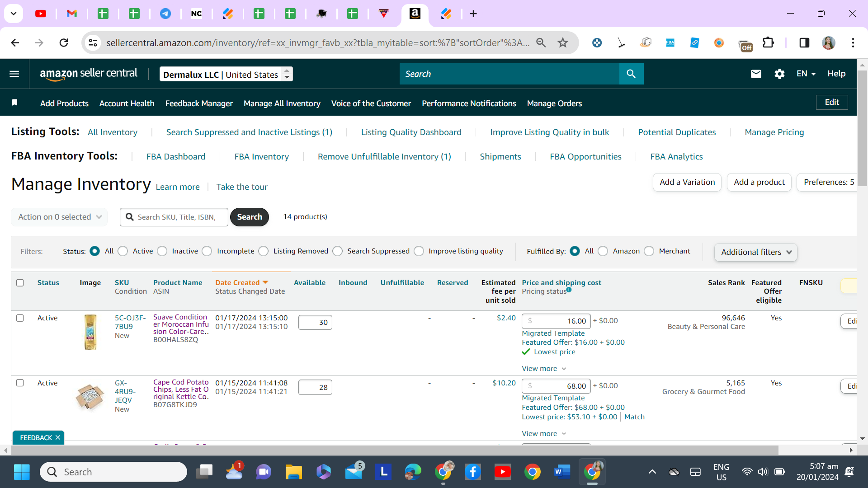Click the Amazon Seller Central logo
Image resolution: width=868 pixels, height=488 pixels.
tap(89, 74)
